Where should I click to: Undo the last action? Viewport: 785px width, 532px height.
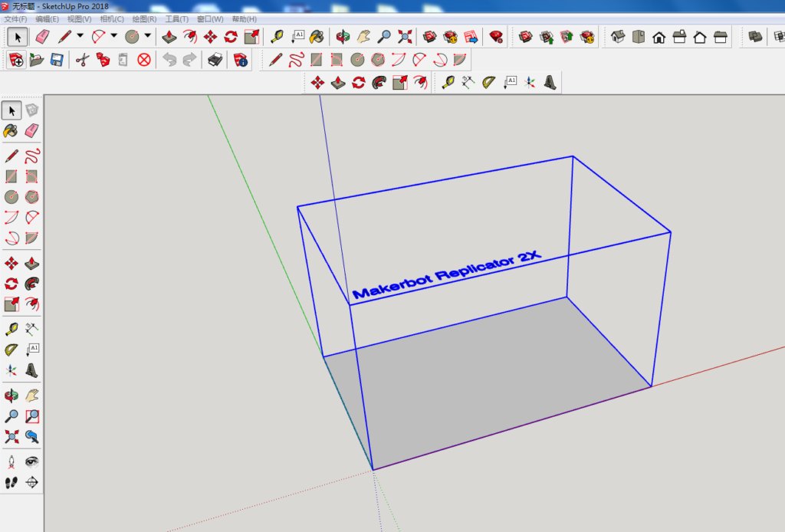click(169, 60)
